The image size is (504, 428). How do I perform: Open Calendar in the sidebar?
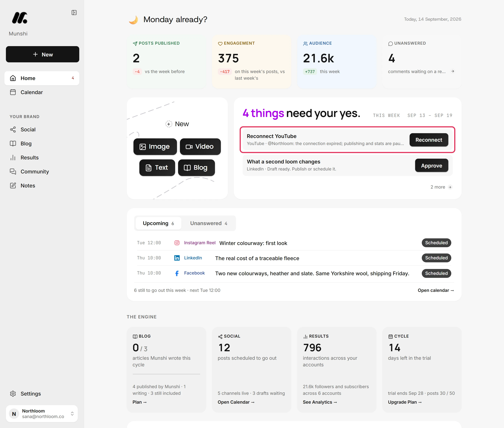click(42, 92)
